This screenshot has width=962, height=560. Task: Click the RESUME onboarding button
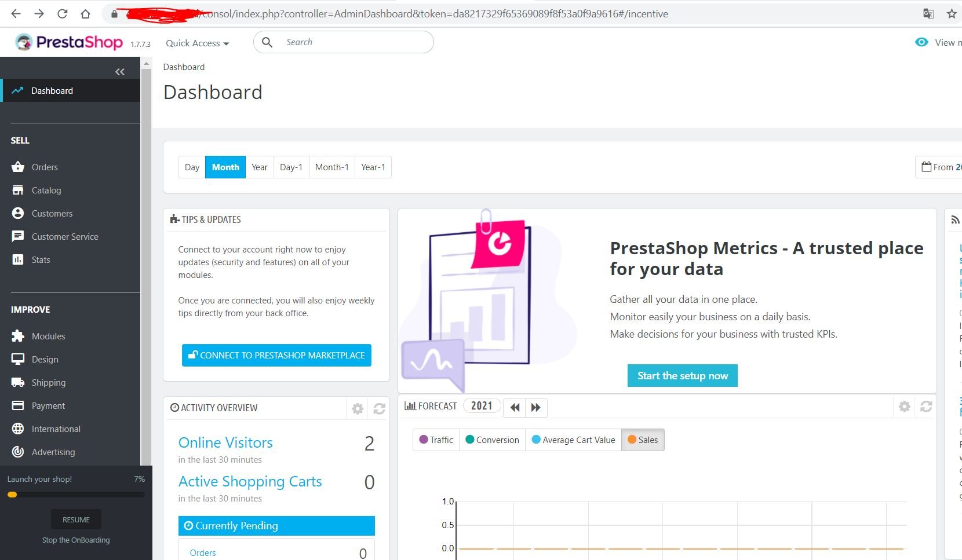coord(76,519)
